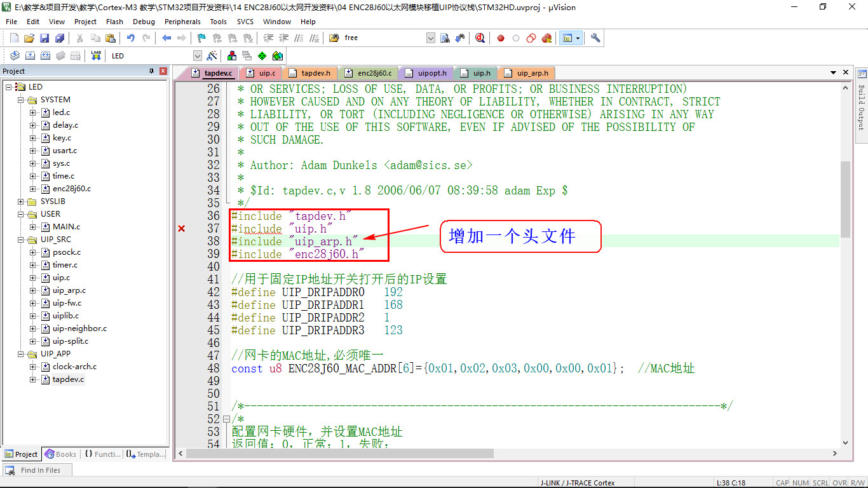Open the Peripherals menu
Image resolution: width=868 pixels, height=488 pixels.
[182, 22]
